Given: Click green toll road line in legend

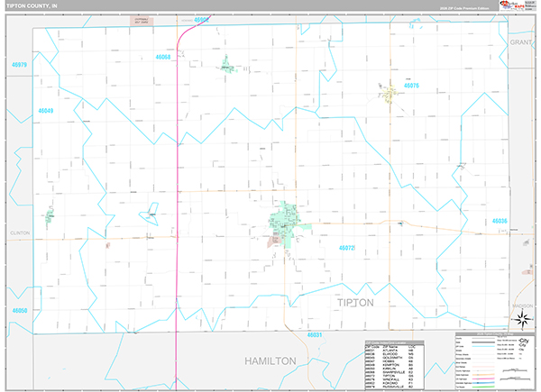Looking at the screenshot, I should point(482,387).
